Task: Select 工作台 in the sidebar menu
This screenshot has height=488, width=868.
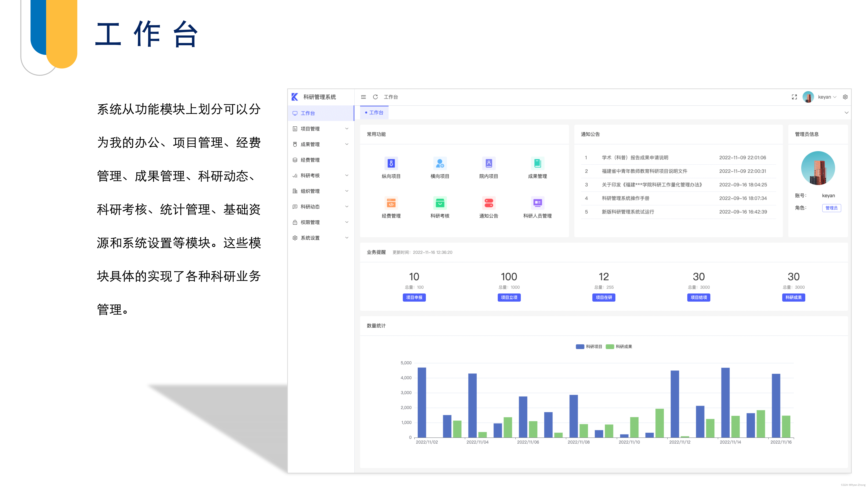Action: pos(308,113)
